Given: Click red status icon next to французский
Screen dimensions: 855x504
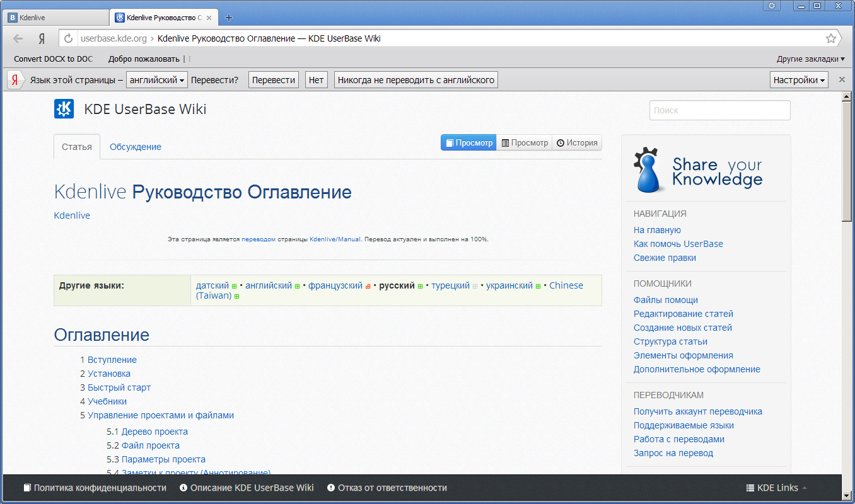Looking at the screenshot, I should 368,286.
